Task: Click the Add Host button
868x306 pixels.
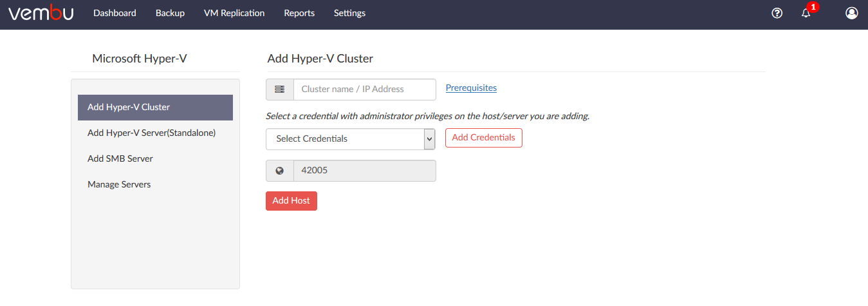Action: (291, 201)
